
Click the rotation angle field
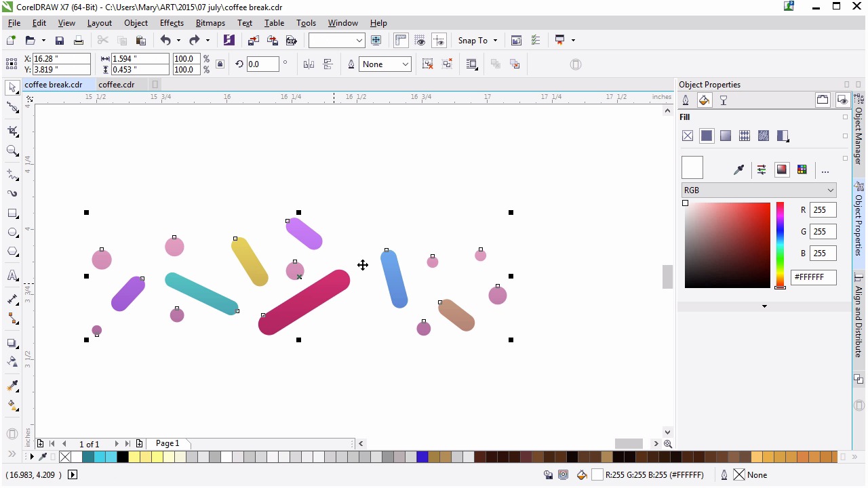tap(262, 64)
